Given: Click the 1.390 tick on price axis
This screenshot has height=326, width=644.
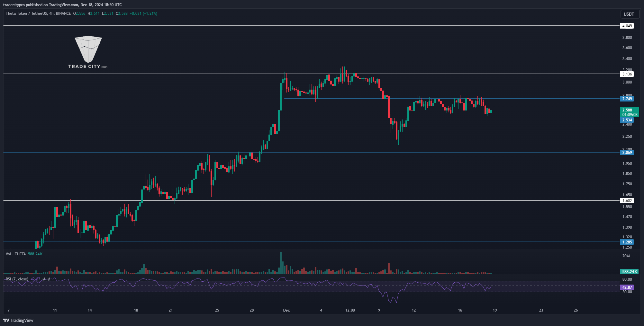Looking at the screenshot, I should pos(627,227).
